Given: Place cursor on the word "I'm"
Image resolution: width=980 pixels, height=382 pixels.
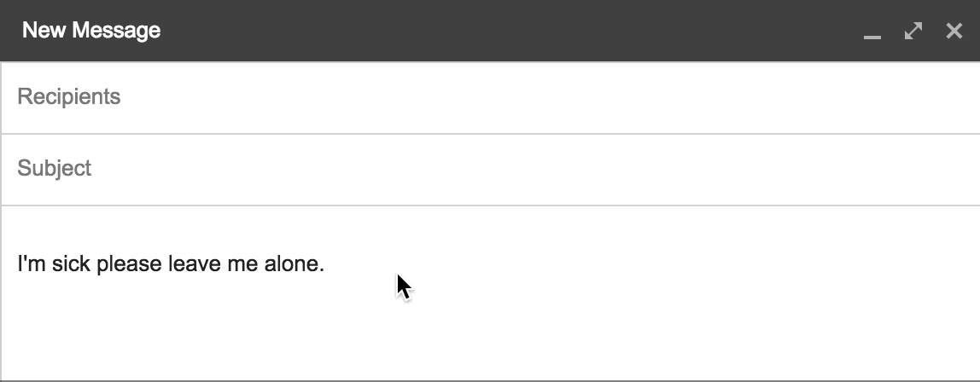Looking at the screenshot, I should click(x=32, y=263).
